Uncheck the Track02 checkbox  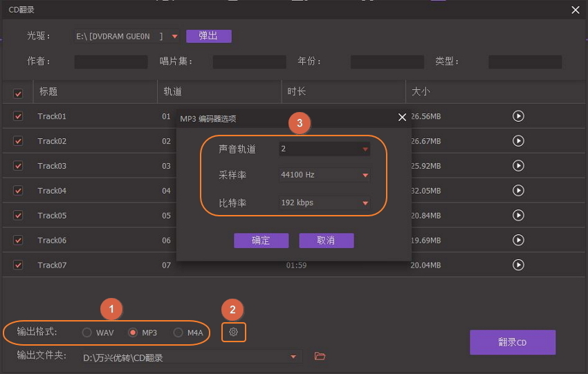click(18, 141)
